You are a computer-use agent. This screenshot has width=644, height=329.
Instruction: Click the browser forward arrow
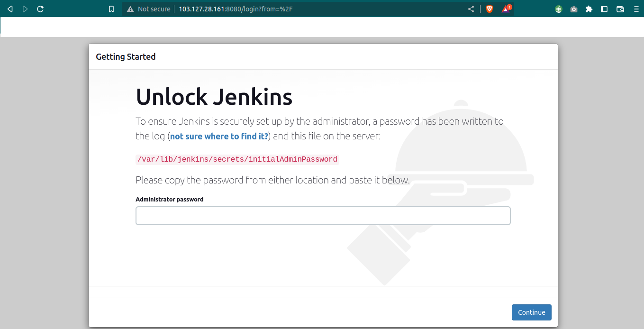pos(25,9)
